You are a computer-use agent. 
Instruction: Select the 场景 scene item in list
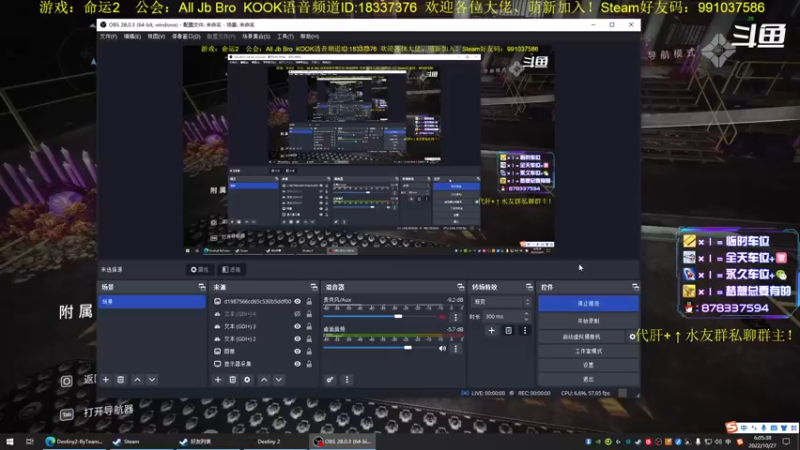pos(152,302)
